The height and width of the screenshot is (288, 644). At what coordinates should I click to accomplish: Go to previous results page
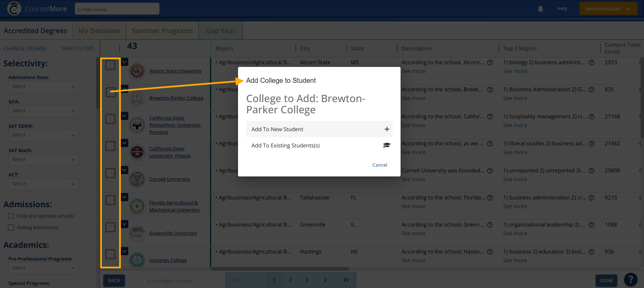coord(256,280)
